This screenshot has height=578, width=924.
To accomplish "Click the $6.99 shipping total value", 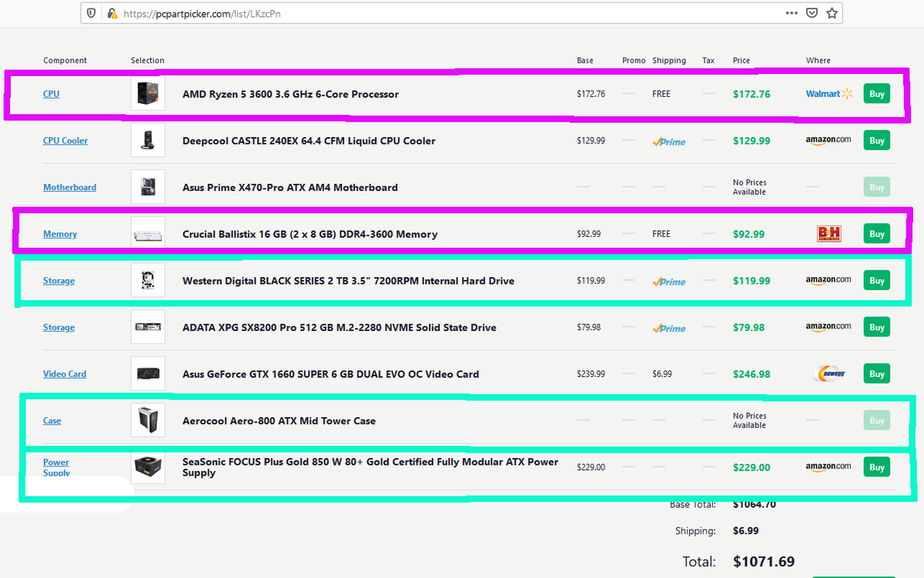I will coord(746,531).
